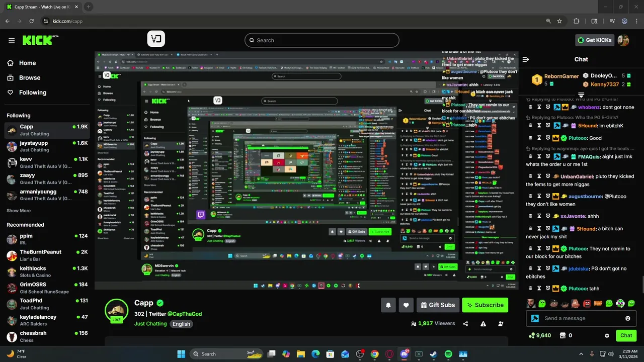
Task: Collapse the chat panel with arrow icon
Action: tap(526, 59)
